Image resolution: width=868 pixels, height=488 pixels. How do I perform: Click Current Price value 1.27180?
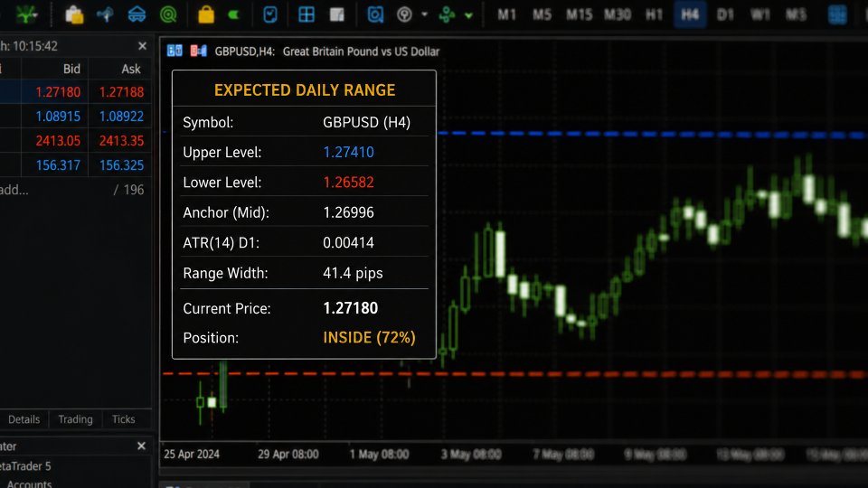(351, 308)
